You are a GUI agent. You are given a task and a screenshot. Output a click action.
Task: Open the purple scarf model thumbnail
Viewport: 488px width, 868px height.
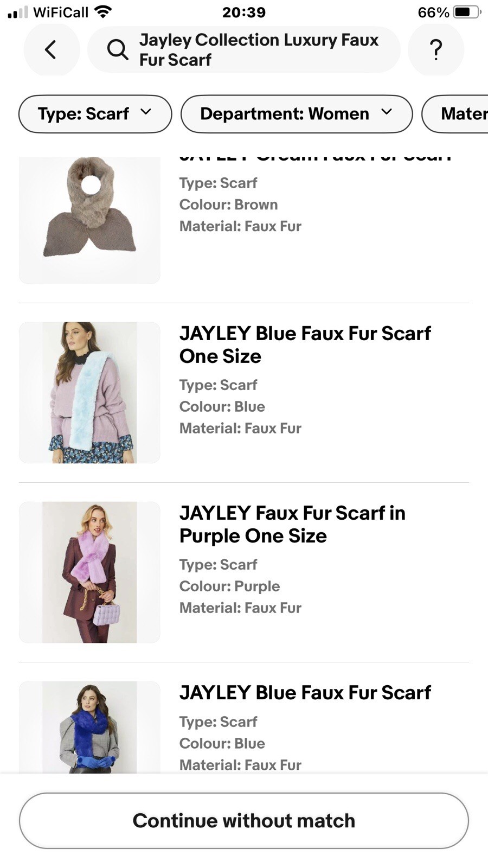click(x=89, y=572)
